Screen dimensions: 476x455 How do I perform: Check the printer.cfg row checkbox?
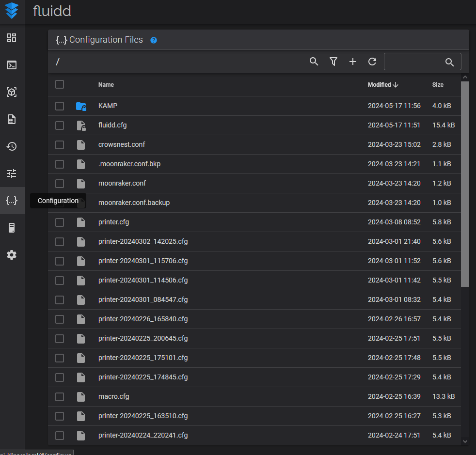tap(60, 222)
